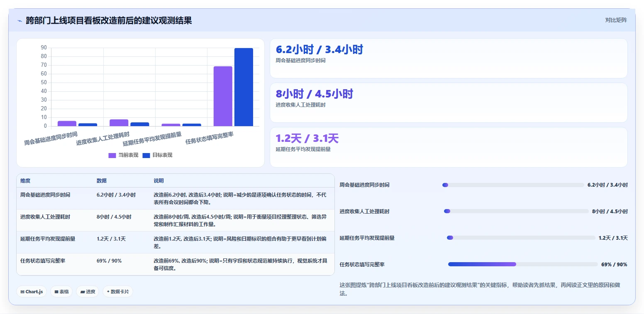The image size is (644, 314).
Task: Click the 周会基础进度同步时间 progress bar
Action: (513, 185)
